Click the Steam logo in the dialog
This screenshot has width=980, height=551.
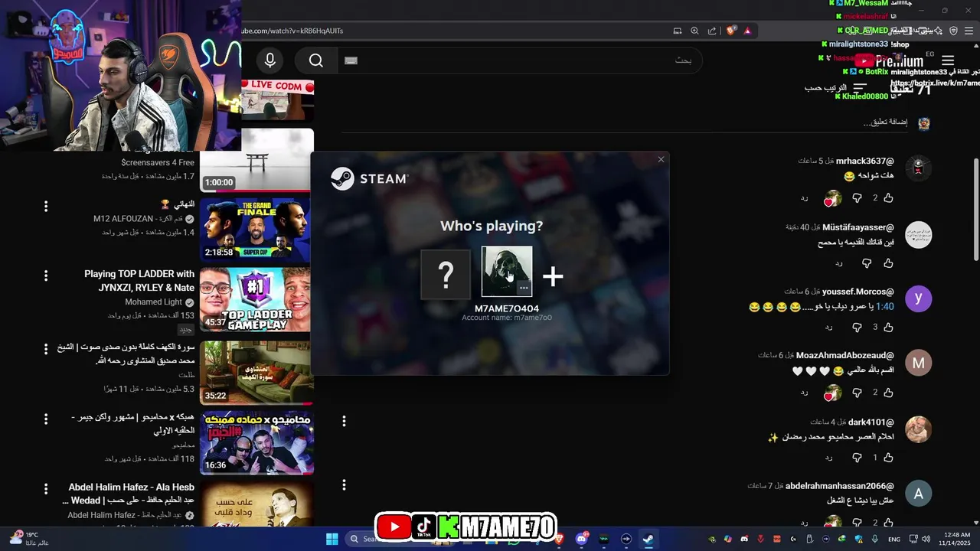369,178
